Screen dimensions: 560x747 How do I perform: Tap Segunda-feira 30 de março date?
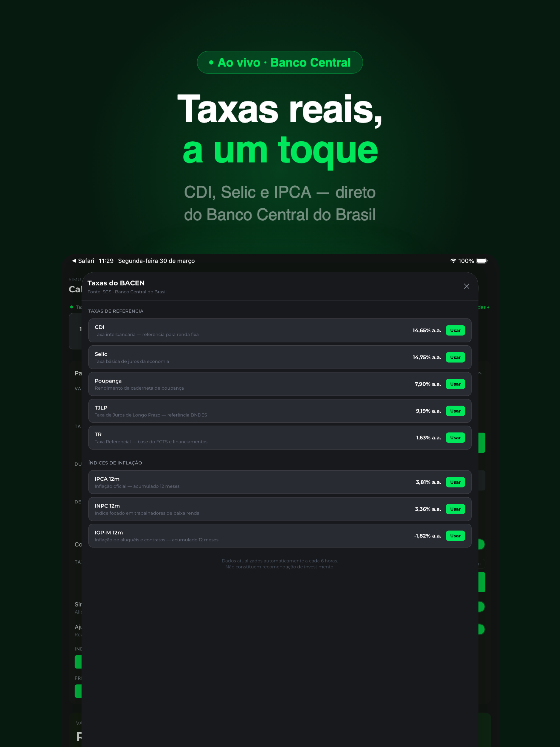156,261
